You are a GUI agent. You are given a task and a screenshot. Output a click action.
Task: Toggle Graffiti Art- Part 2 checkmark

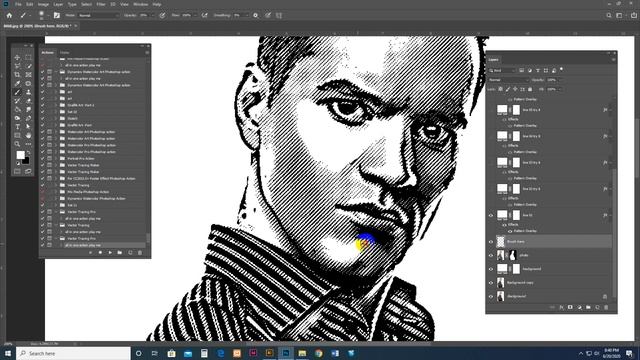click(x=42, y=105)
